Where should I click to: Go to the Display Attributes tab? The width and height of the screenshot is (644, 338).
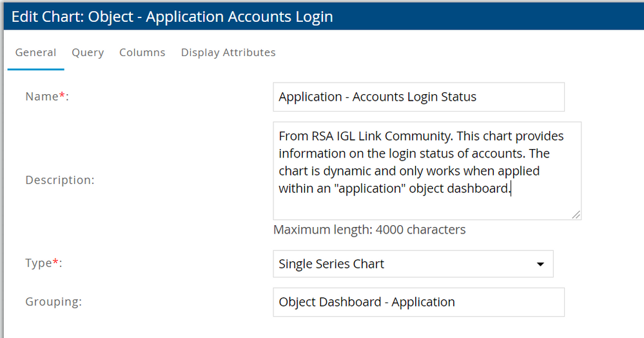228,53
